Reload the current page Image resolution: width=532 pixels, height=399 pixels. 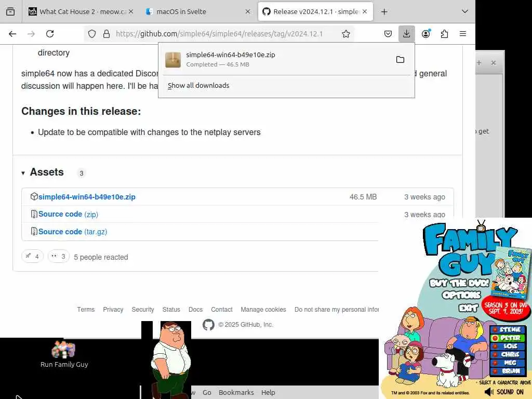[x=50, y=34]
